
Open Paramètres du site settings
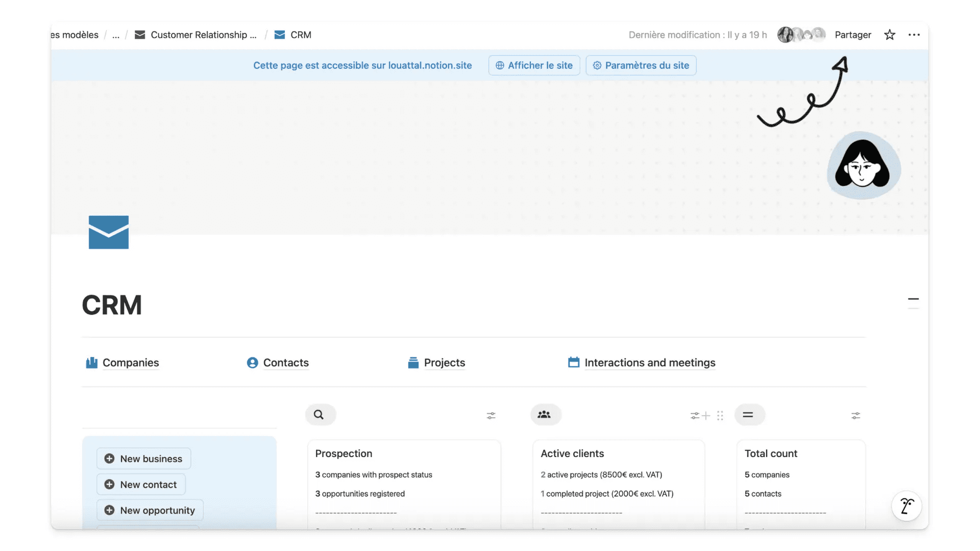click(641, 65)
